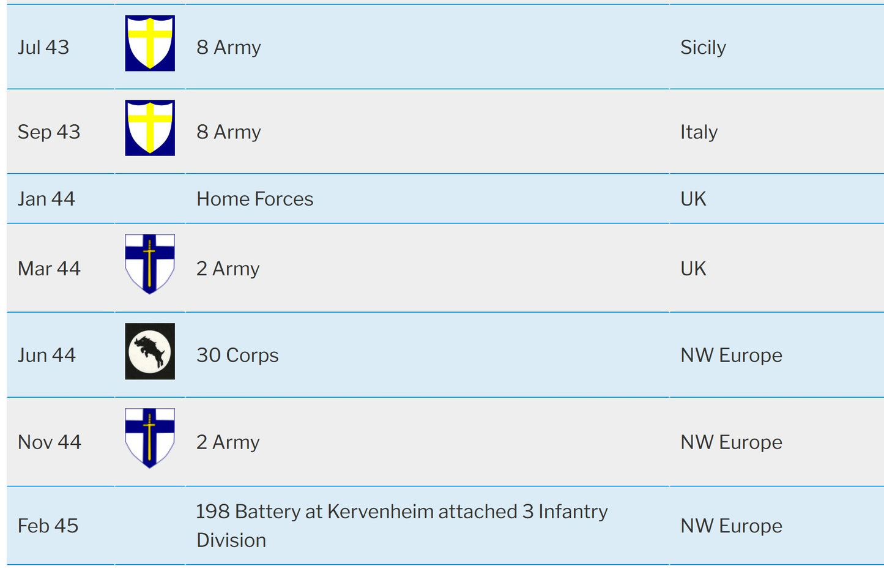
Task: Click the "Italy" location text
Action: point(699,132)
